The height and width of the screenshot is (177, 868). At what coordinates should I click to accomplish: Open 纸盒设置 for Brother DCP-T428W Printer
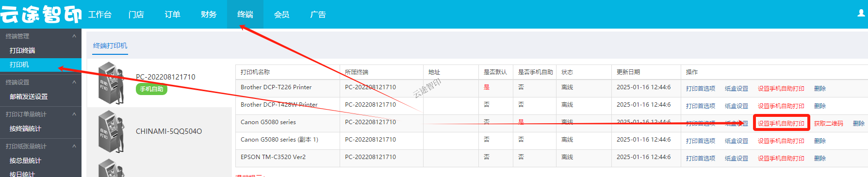[737, 106]
